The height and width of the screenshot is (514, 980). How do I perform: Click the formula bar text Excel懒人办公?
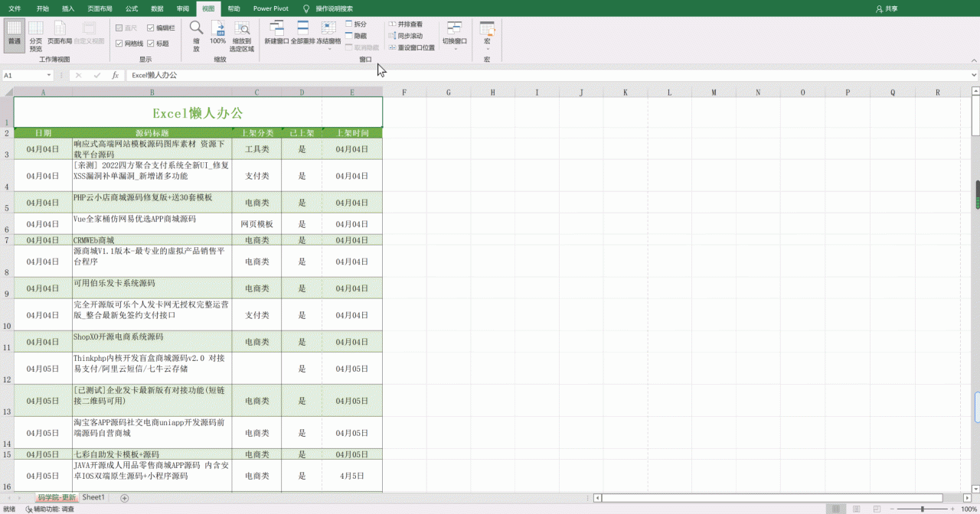tap(154, 75)
